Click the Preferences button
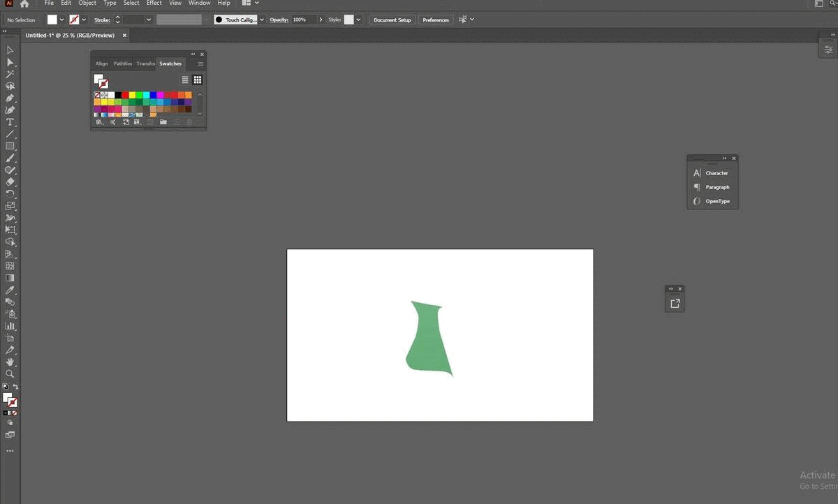Image resolution: width=838 pixels, height=504 pixels. pos(436,20)
